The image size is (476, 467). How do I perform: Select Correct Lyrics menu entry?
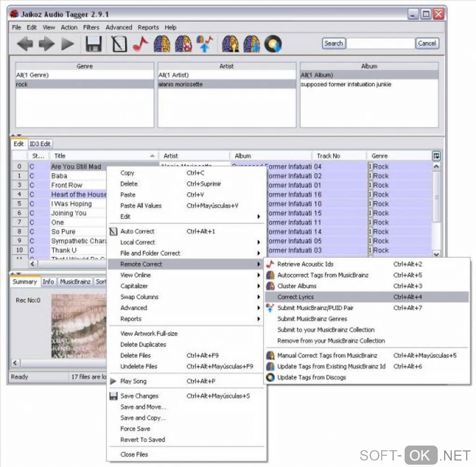(367, 297)
